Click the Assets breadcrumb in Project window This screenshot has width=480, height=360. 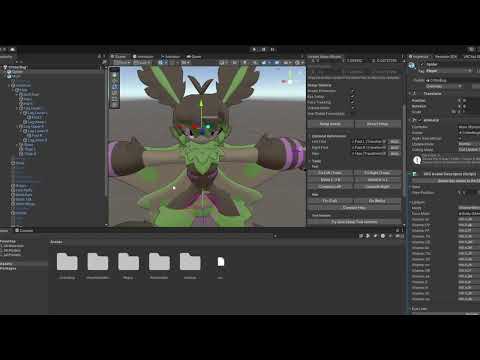pyautogui.click(x=56, y=242)
